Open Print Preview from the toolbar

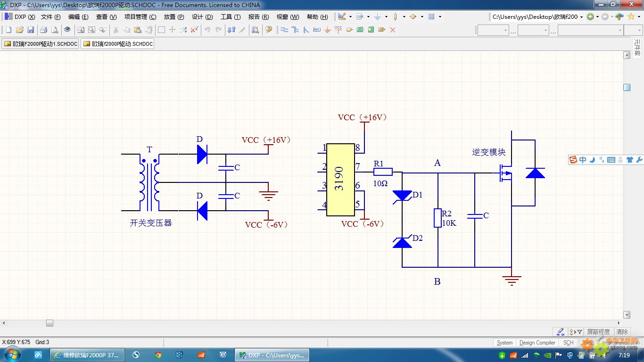[x=55, y=30]
